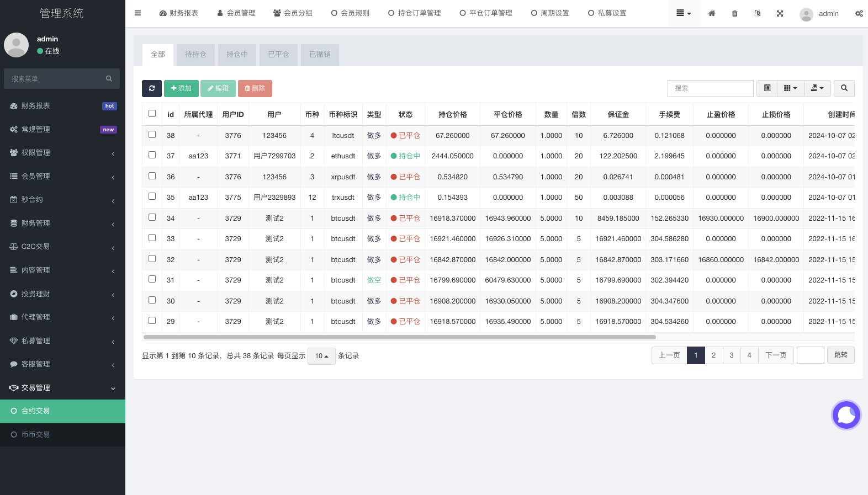Toggle table card view icon
868x495 pixels.
click(x=767, y=88)
